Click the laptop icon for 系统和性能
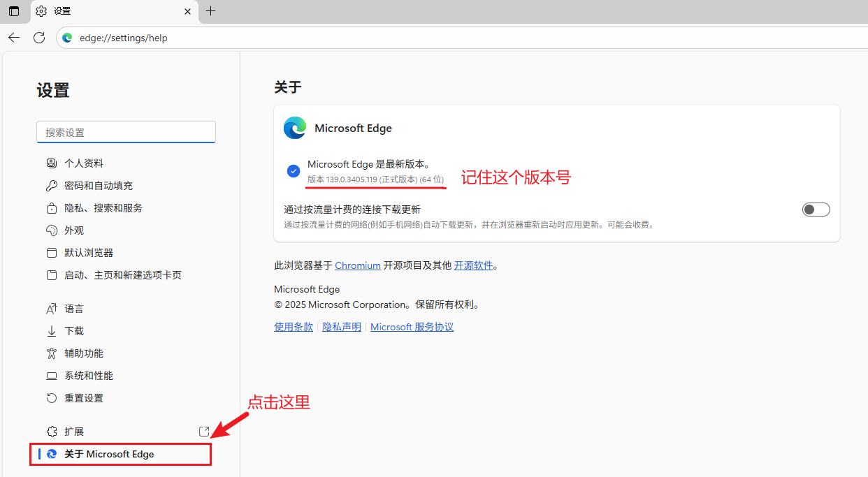The width and height of the screenshot is (868, 477). click(x=51, y=376)
